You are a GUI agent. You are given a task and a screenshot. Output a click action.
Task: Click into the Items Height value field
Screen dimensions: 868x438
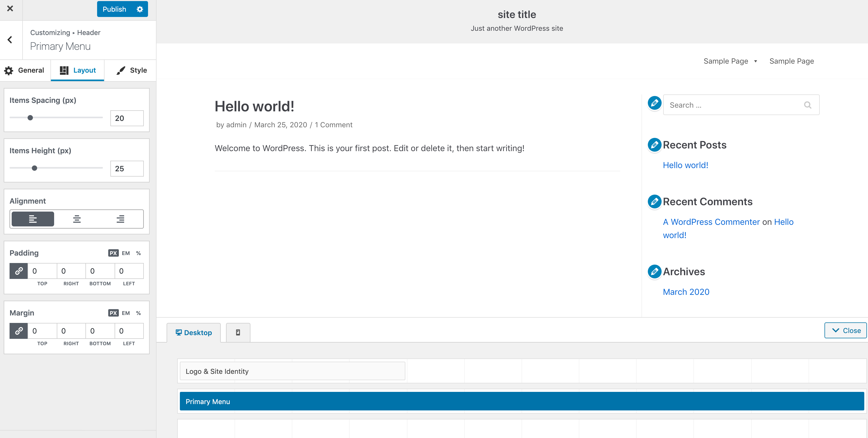(x=127, y=168)
